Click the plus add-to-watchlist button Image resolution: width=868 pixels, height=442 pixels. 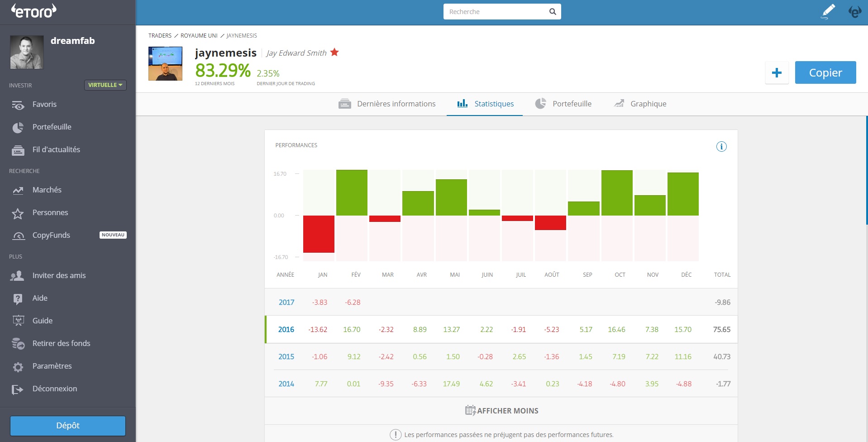(x=777, y=72)
